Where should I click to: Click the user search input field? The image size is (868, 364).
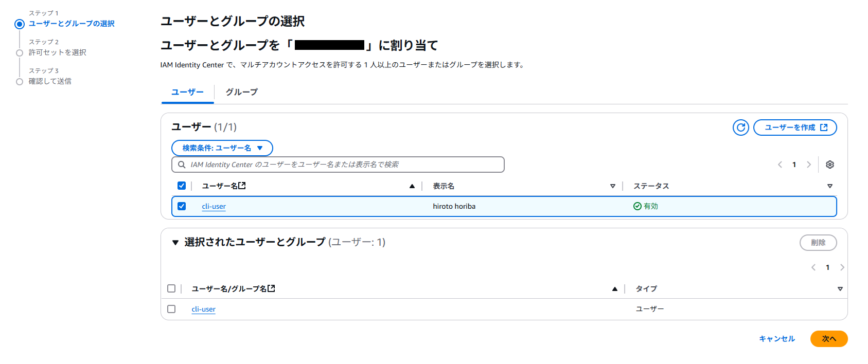(x=338, y=165)
